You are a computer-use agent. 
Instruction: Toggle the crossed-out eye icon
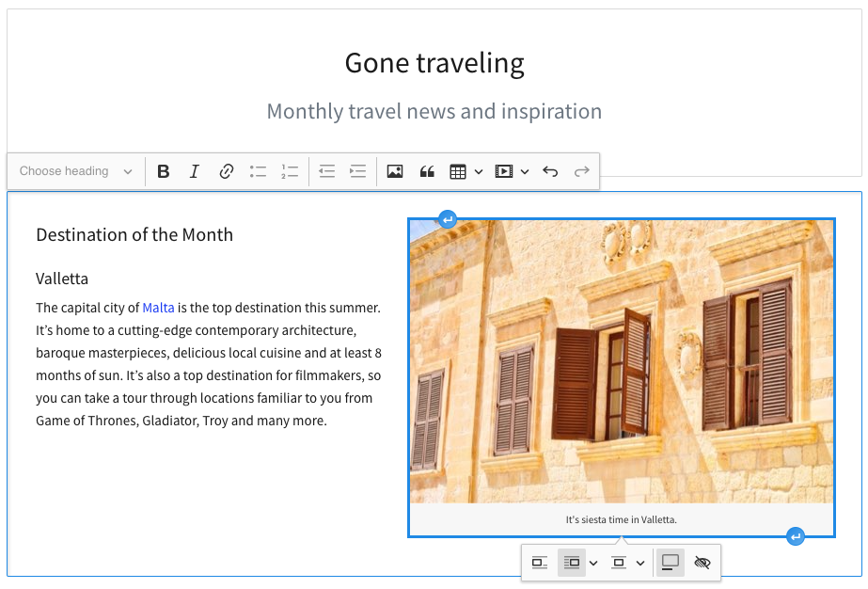(702, 563)
